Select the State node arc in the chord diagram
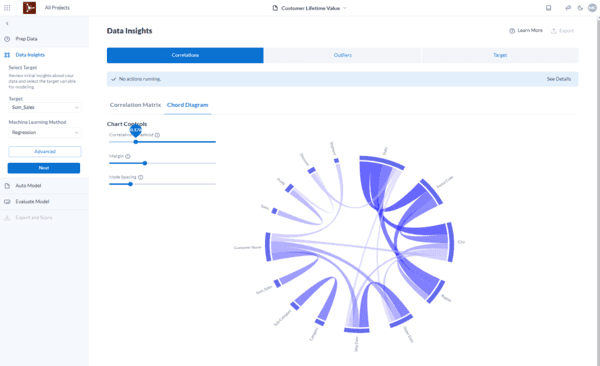Screen dimensions: 600x366 [x=382, y=162]
